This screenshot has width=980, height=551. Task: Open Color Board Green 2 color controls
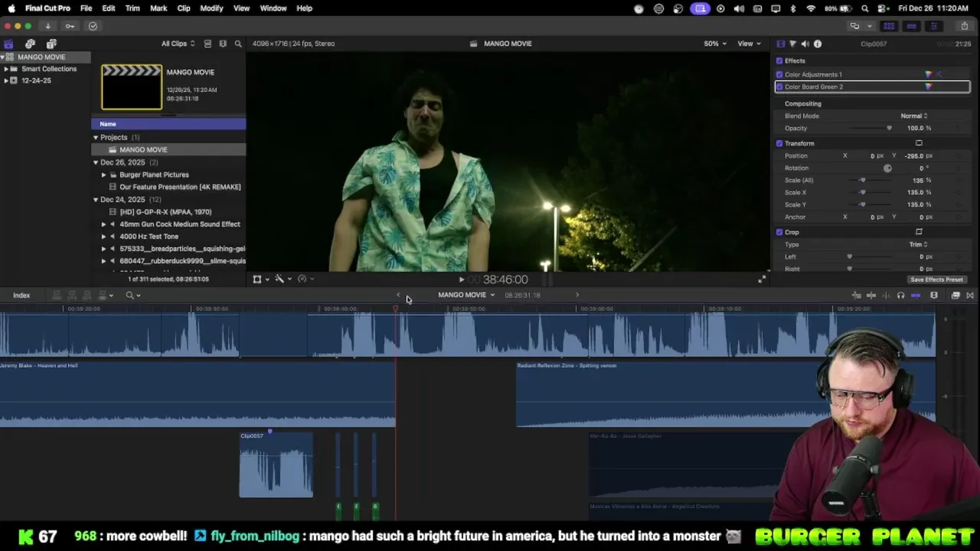(929, 86)
